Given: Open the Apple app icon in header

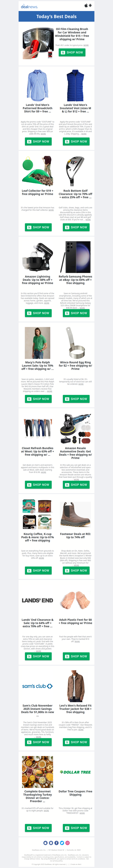Looking at the screenshot, I should pos(86,5).
